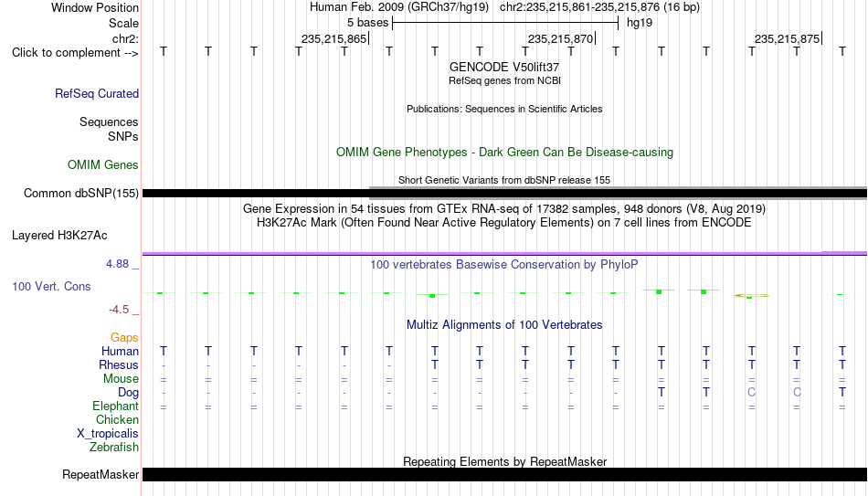Click the 'Rhesus' alignment row label

click(x=119, y=365)
